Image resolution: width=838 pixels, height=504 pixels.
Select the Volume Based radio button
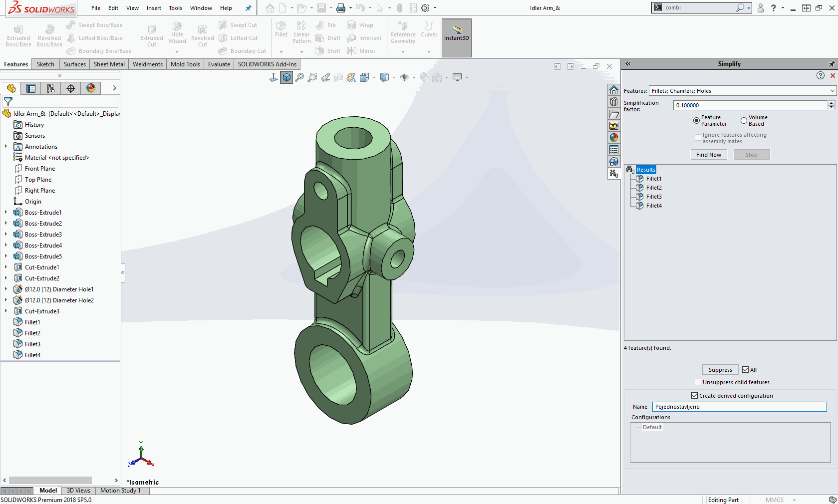tap(744, 121)
